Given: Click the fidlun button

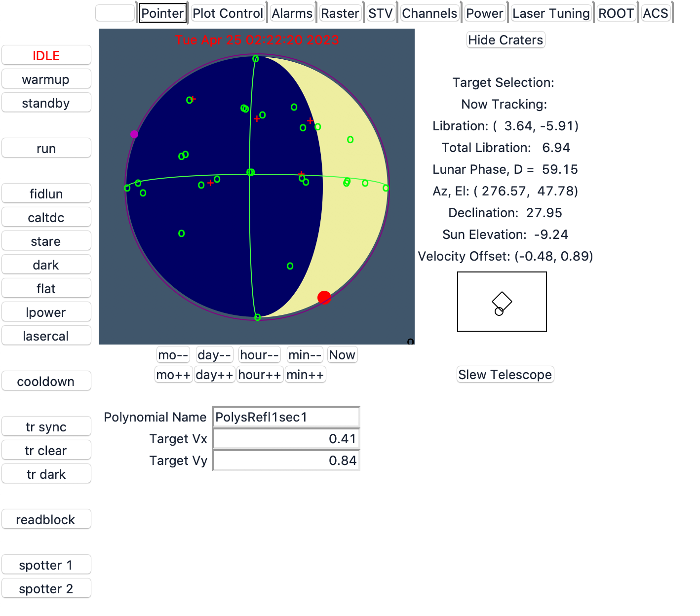Looking at the screenshot, I should coord(46,193).
